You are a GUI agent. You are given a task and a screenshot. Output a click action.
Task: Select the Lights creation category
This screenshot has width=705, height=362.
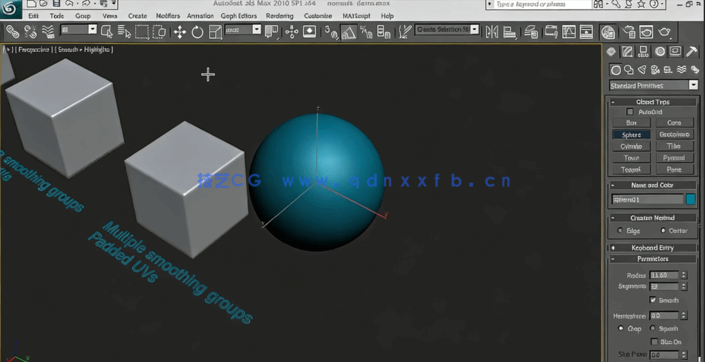642,70
